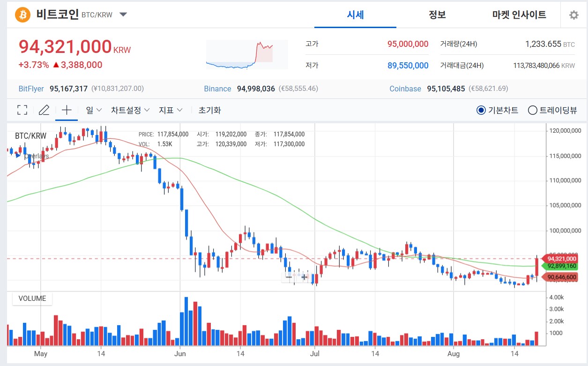Click the Bitcoin logo icon
The width and height of the screenshot is (588, 366).
point(22,15)
